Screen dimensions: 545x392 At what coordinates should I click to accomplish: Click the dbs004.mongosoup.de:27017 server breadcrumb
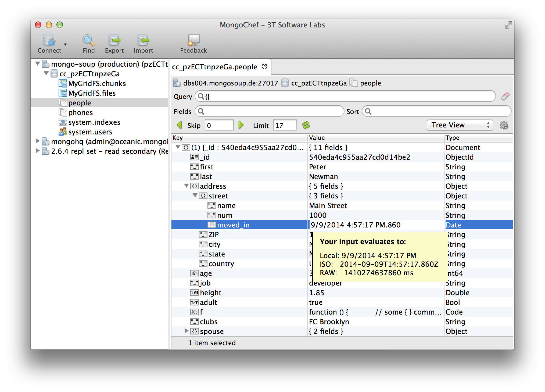(225, 83)
